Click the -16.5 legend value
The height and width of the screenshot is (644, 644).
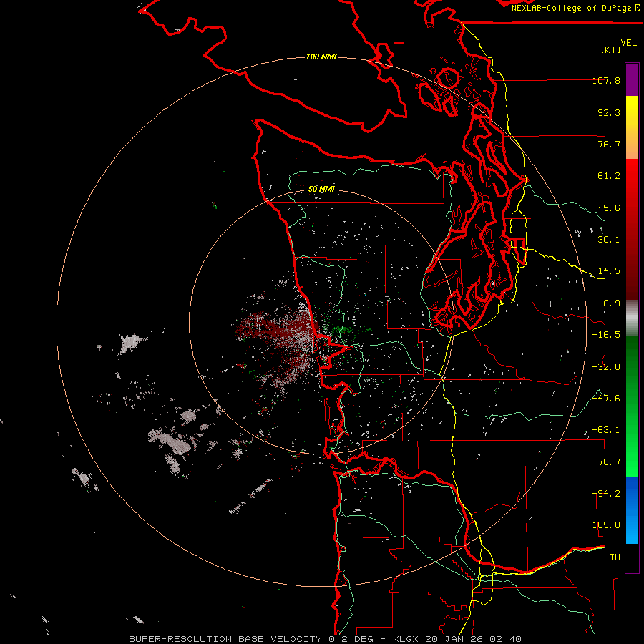(x=606, y=335)
